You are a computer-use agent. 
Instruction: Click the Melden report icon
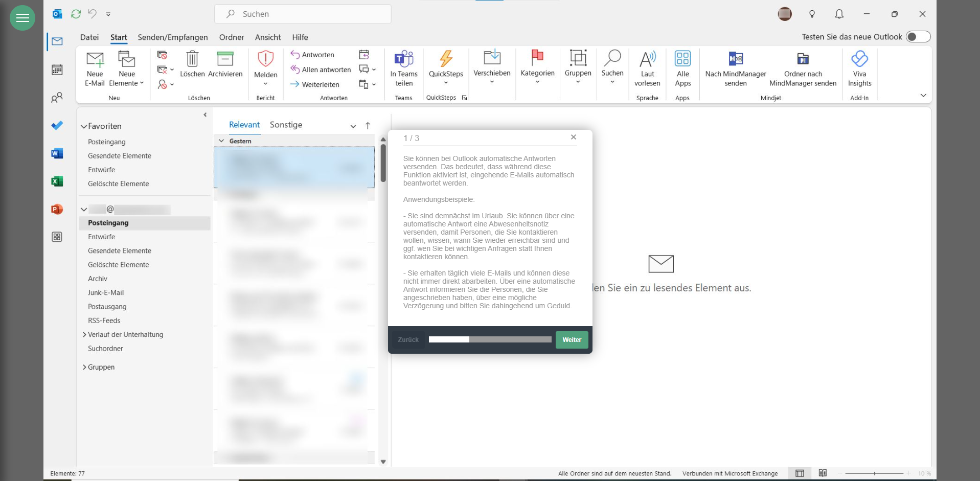click(265, 59)
